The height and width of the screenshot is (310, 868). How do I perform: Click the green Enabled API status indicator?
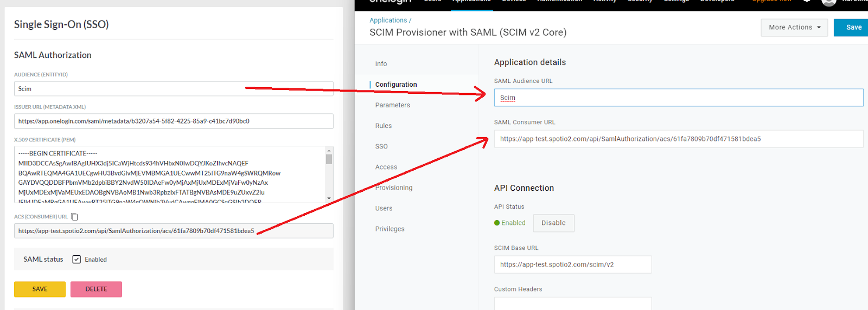(510, 223)
